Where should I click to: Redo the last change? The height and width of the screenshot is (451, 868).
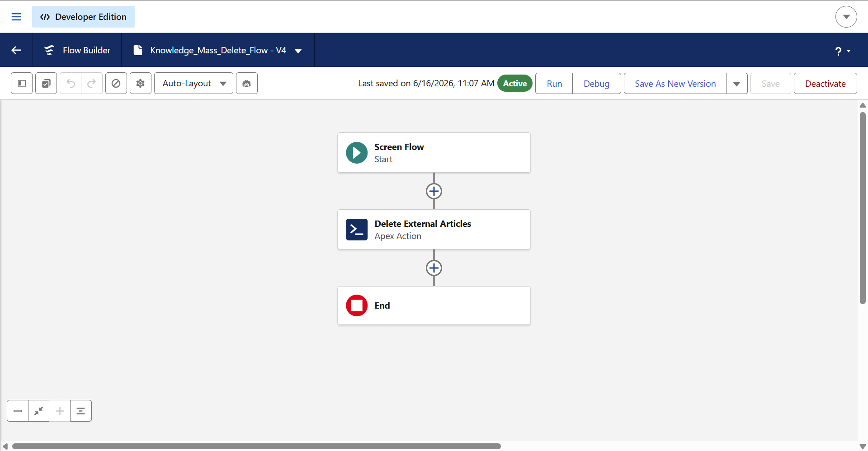coord(92,83)
